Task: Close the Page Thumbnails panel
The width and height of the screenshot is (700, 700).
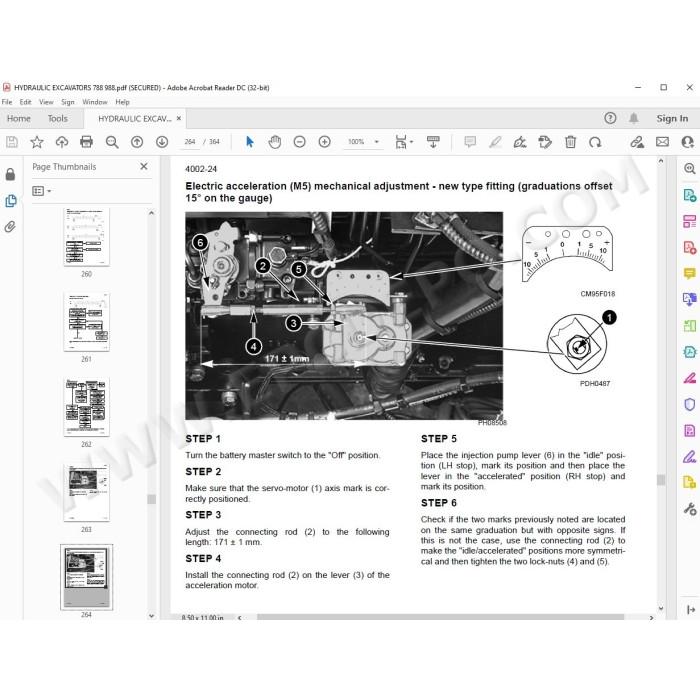Action: click(x=144, y=166)
